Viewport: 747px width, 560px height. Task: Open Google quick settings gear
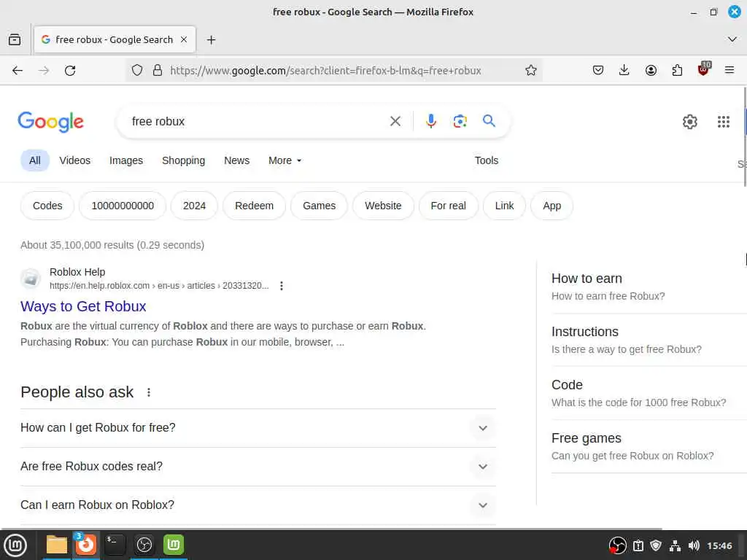pyautogui.click(x=689, y=122)
